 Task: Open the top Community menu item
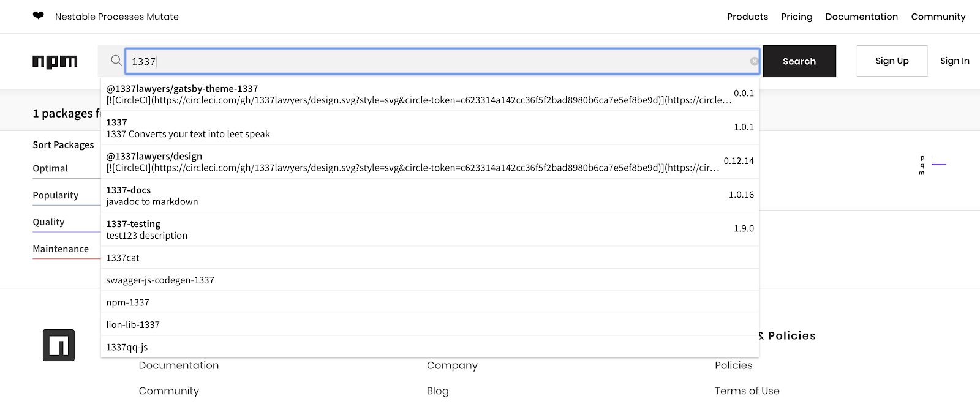(x=938, y=17)
